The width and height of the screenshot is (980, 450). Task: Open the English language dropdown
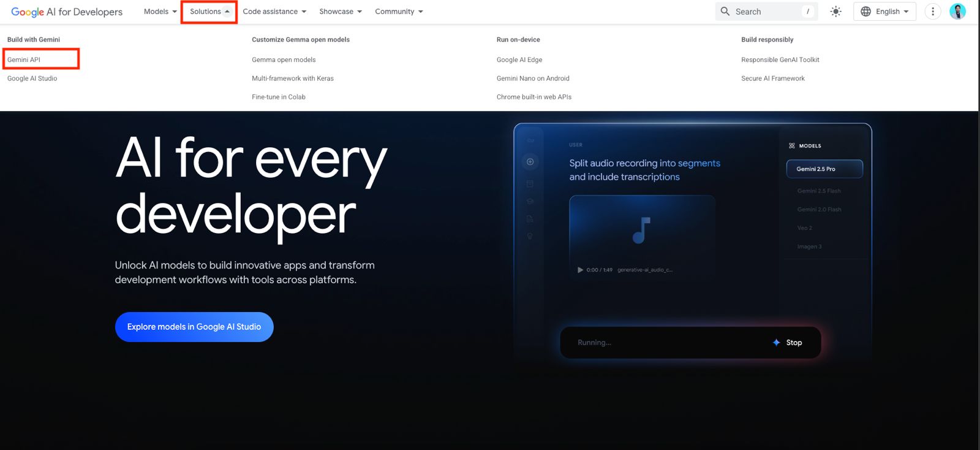[884, 11]
